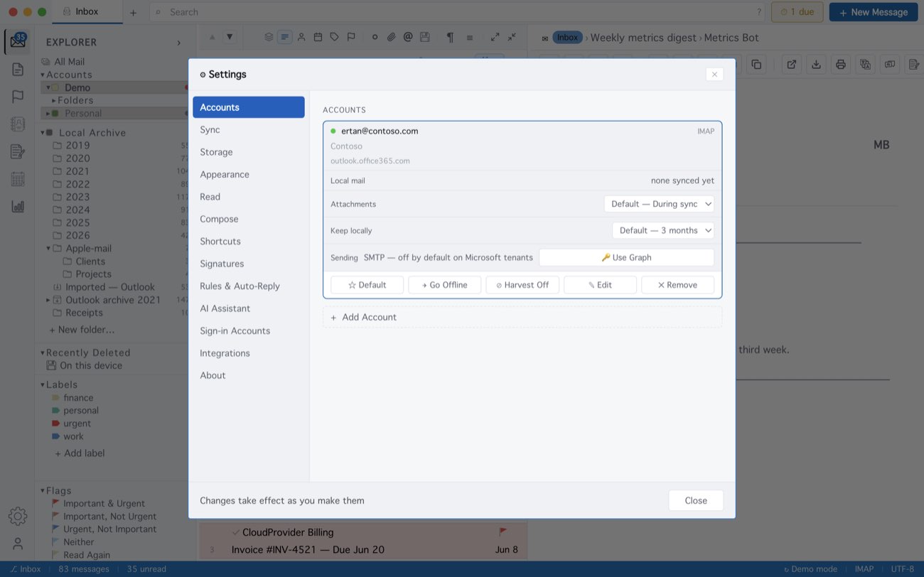The height and width of the screenshot is (577, 924).
Task: Open the Attachments 'Default — During sync' dropdown
Action: click(x=660, y=204)
